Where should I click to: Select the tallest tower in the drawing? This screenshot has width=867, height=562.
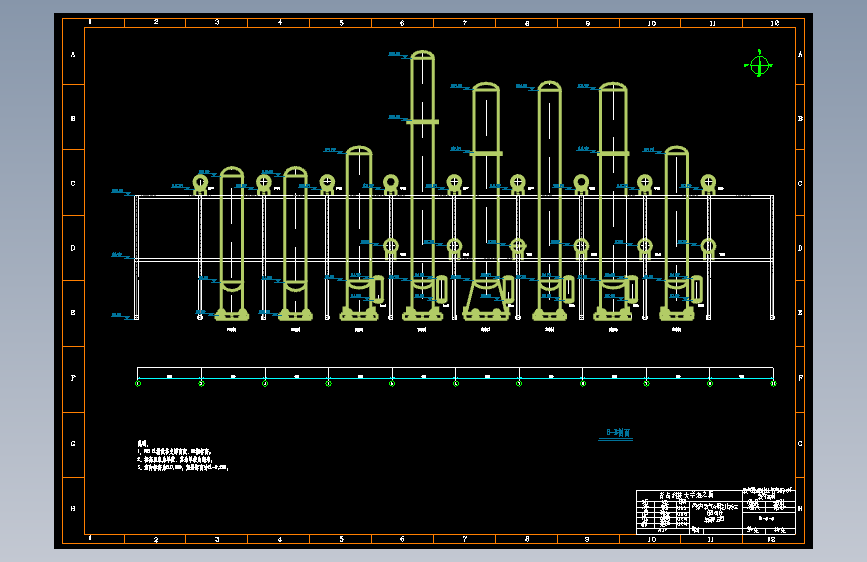click(422, 185)
